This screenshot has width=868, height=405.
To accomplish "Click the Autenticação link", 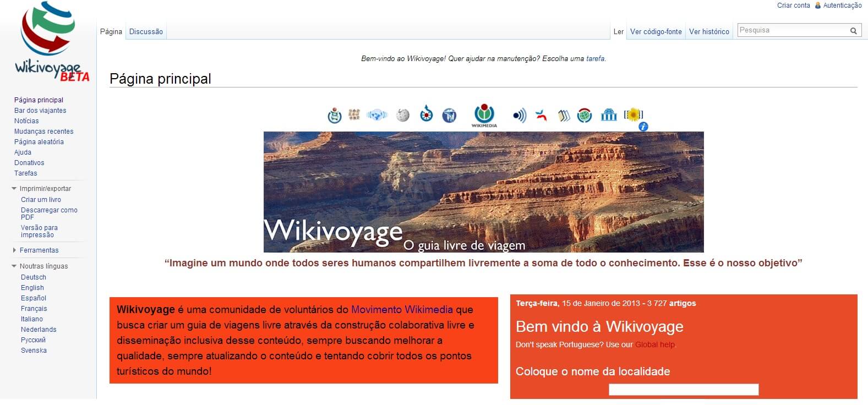I will point(842,6).
